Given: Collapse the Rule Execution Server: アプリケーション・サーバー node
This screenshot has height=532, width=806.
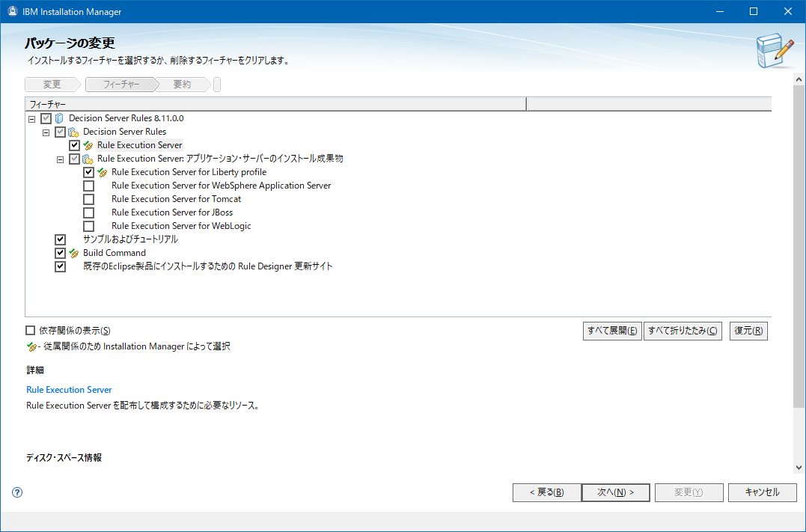Looking at the screenshot, I should click(60, 159).
